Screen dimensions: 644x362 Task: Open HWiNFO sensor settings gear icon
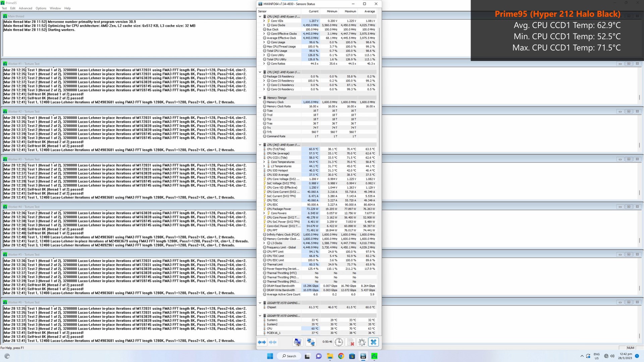(x=362, y=342)
